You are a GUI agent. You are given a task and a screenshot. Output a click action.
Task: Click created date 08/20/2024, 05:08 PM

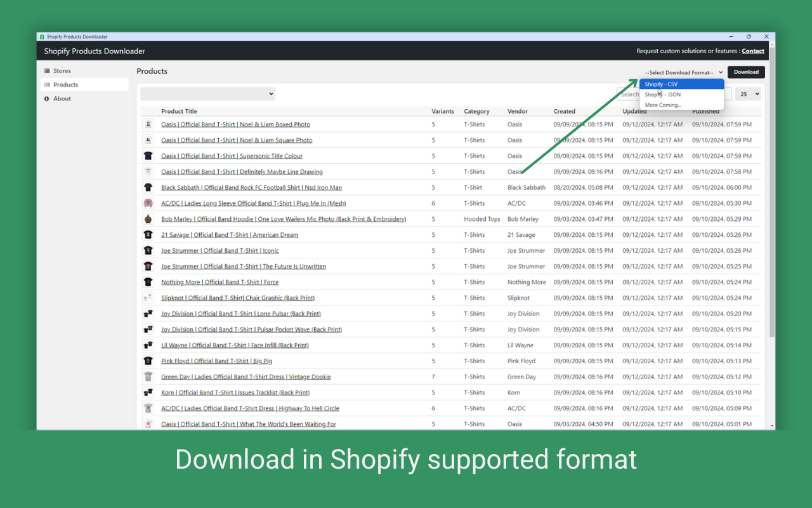point(583,187)
